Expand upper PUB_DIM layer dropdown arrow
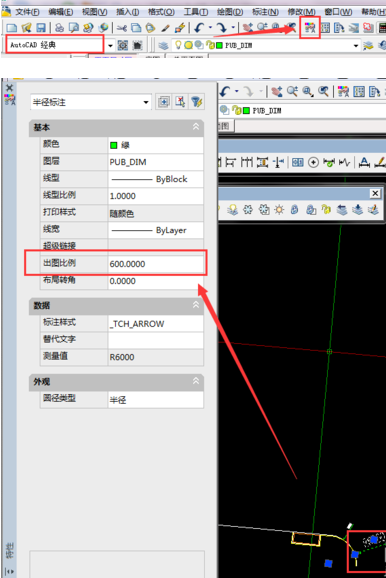Image resolution: width=386 pixels, height=578 pixels. tap(356, 46)
